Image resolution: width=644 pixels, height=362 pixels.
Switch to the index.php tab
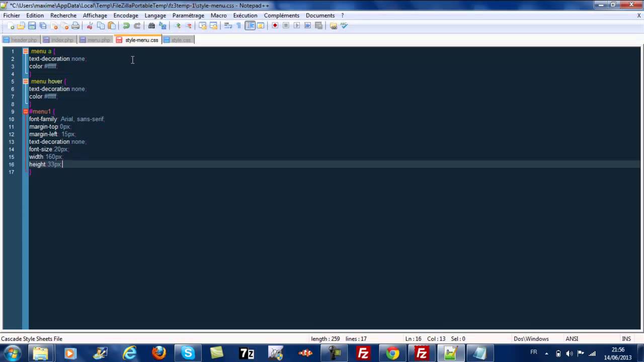(x=59, y=40)
